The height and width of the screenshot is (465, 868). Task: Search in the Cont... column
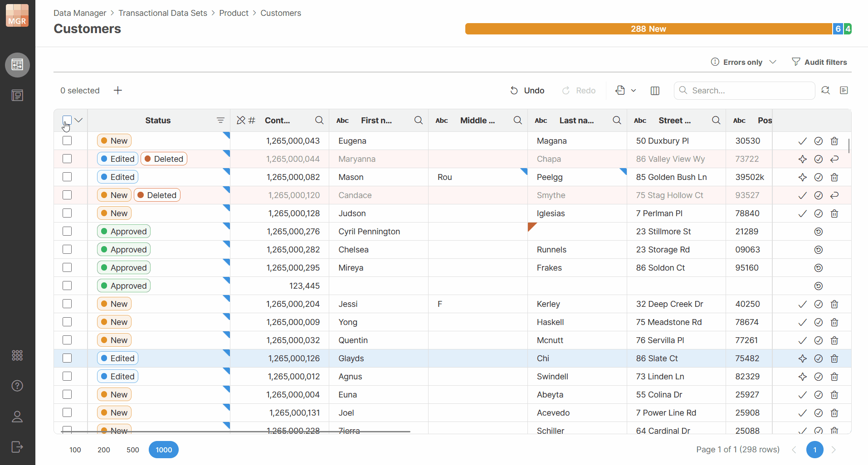[x=319, y=120]
